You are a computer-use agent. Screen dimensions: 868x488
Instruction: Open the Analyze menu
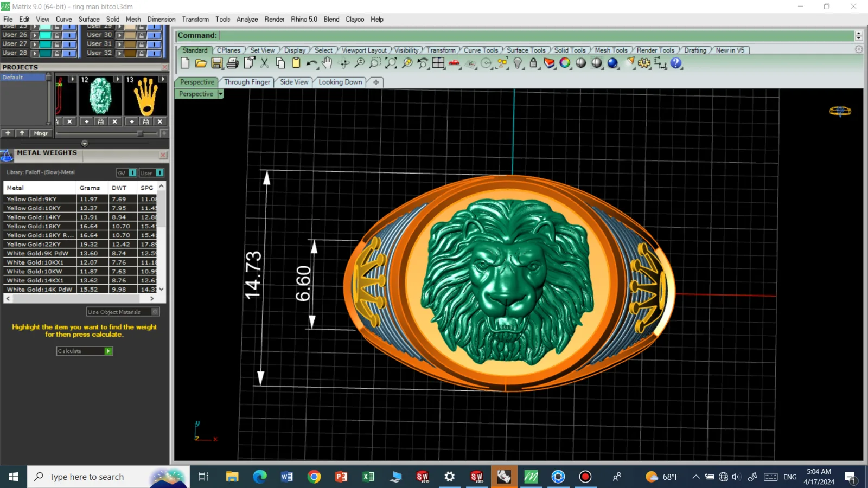click(247, 19)
